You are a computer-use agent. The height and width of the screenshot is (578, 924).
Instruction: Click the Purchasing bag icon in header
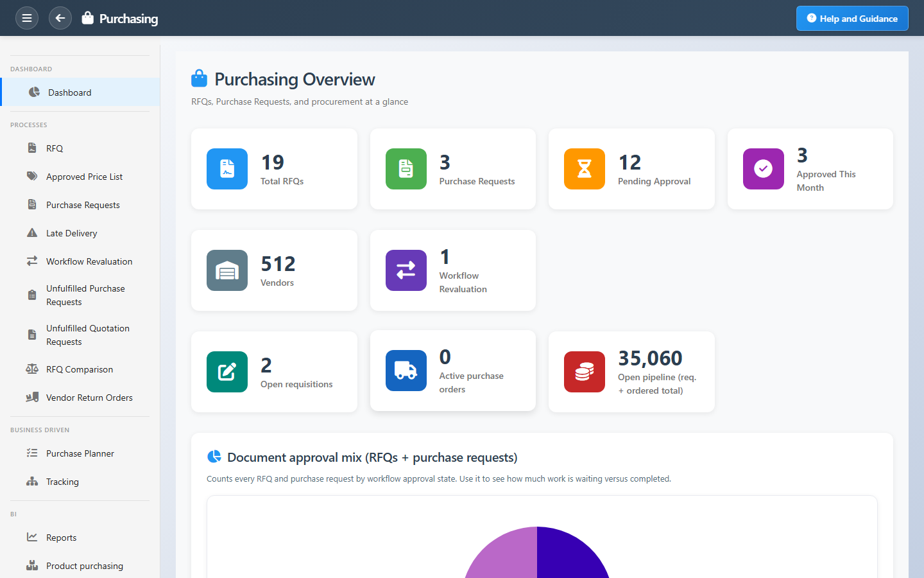coord(88,18)
